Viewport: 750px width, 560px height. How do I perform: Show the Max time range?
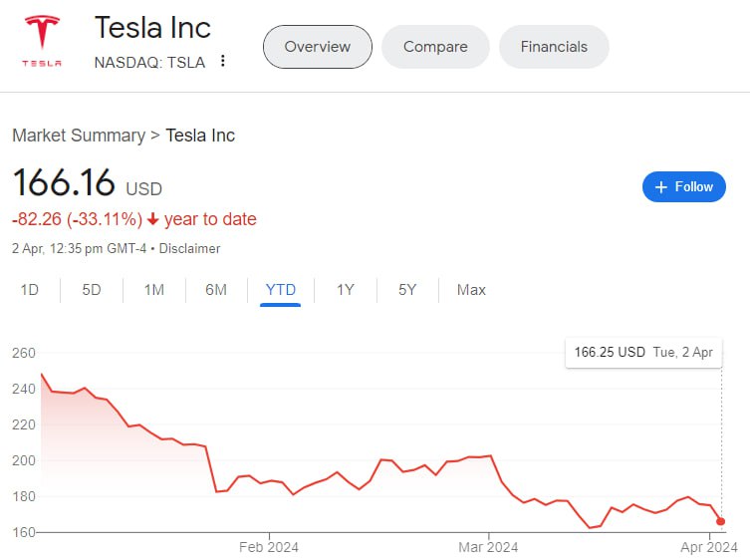[471, 290]
